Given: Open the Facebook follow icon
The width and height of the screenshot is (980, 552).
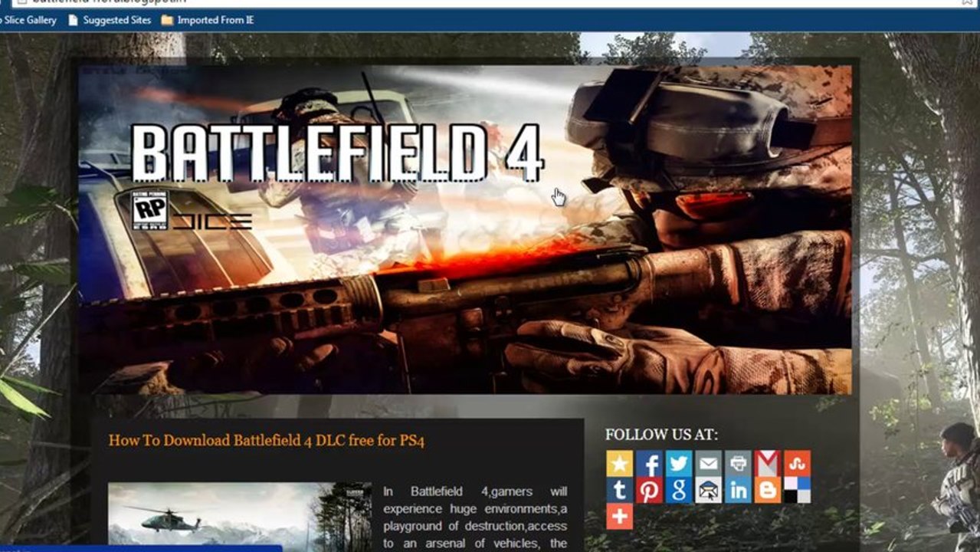Looking at the screenshot, I should tap(649, 463).
